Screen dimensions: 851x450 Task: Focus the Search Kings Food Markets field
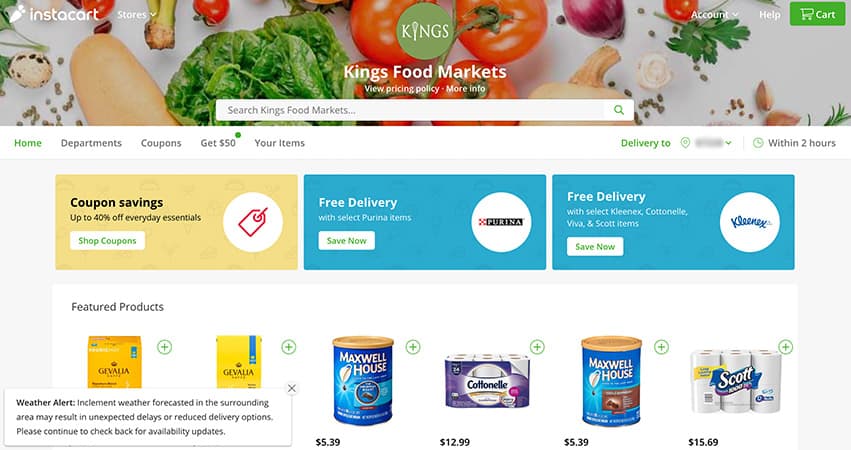tap(410, 110)
